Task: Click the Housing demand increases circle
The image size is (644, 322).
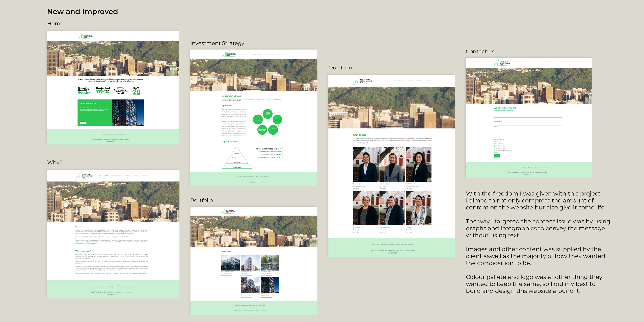Action: tap(267, 114)
